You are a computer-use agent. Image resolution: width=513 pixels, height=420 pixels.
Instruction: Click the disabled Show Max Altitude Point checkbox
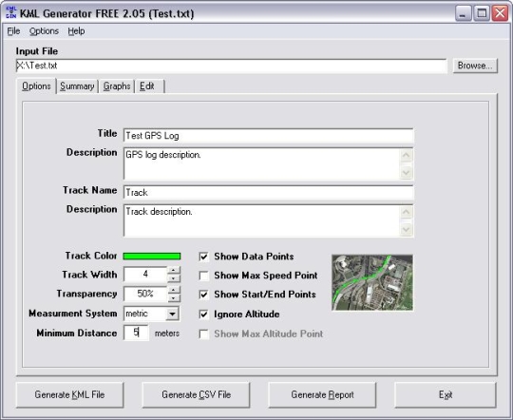204,334
